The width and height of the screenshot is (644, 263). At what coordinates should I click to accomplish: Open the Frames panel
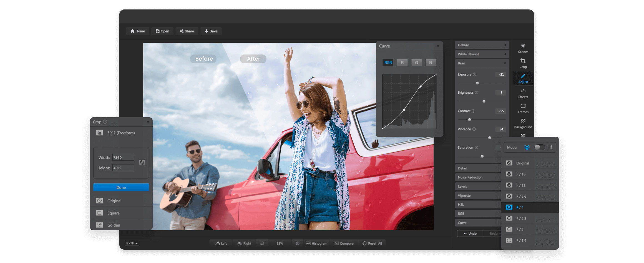pyautogui.click(x=523, y=108)
